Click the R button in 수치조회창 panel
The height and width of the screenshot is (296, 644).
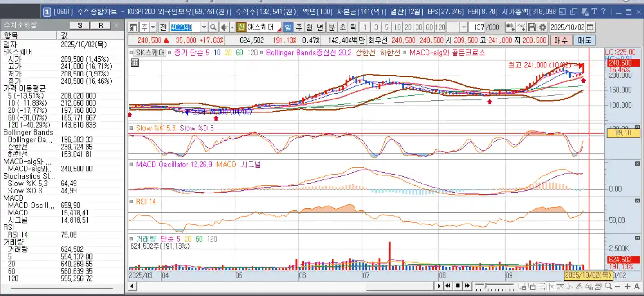101,26
